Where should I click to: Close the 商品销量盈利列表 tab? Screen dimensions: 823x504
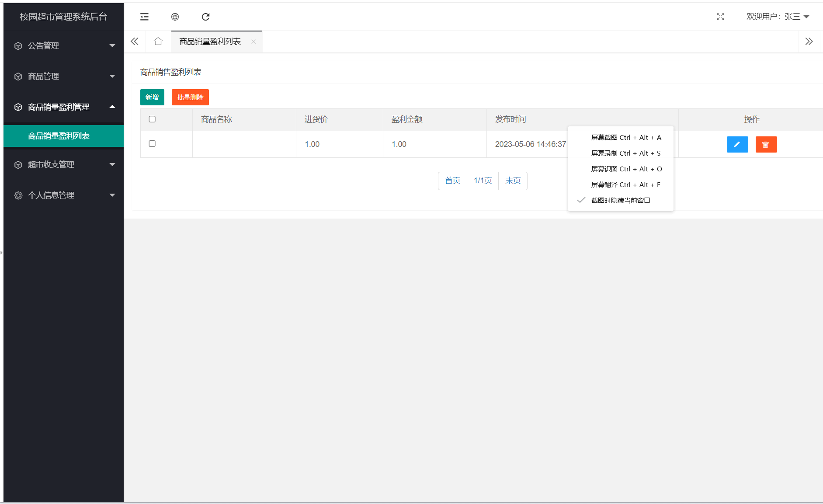(x=253, y=42)
